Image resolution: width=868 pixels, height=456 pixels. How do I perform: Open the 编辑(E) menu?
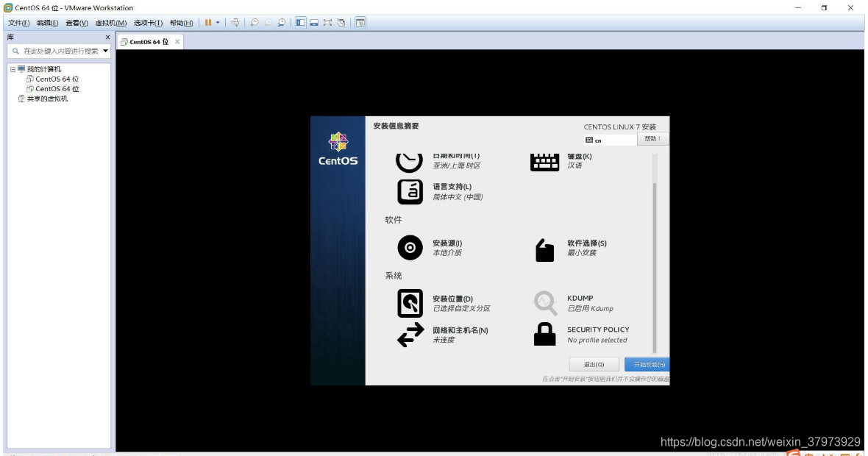(x=48, y=23)
